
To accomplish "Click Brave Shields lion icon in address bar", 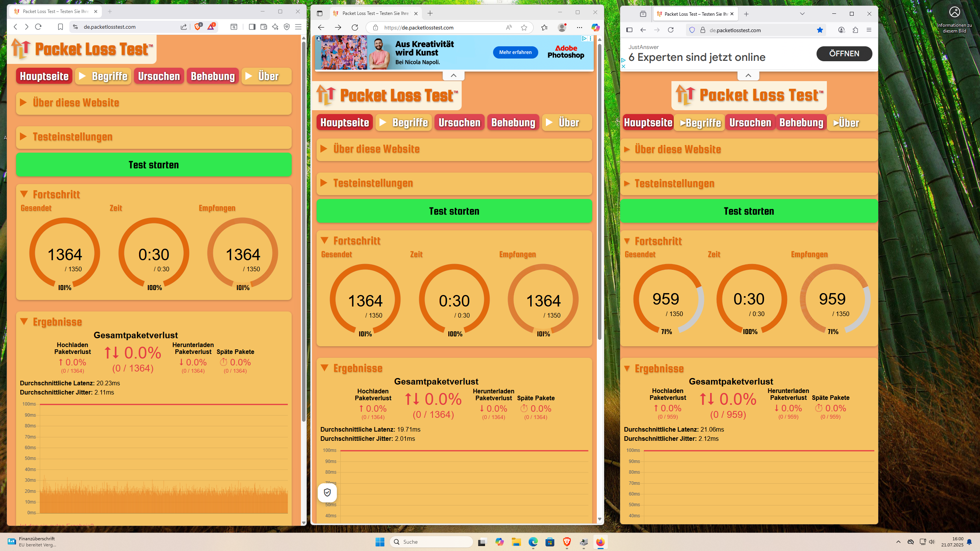I will (x=198, y=27).
